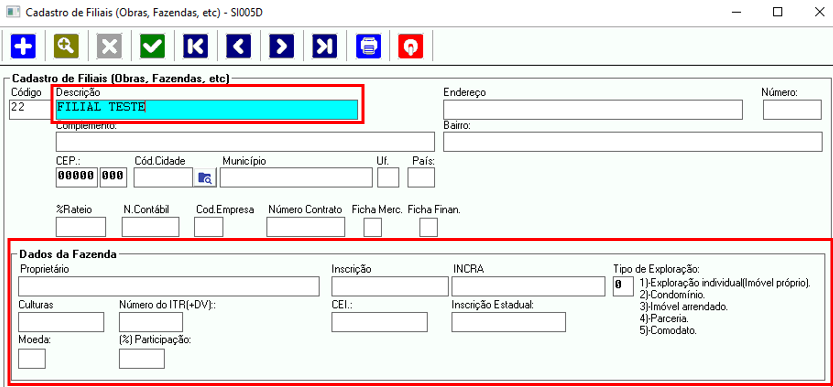
Task: Click the gray X delete icon
Action: coord(109,46)
